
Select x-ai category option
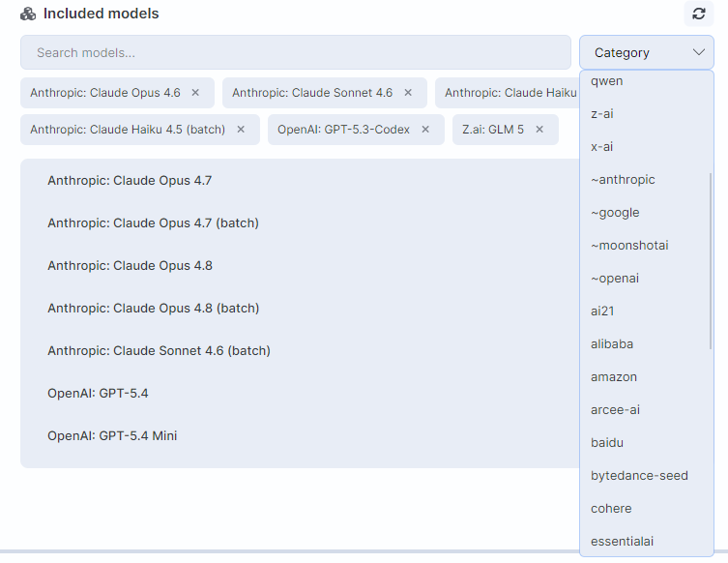click(646, 147)
